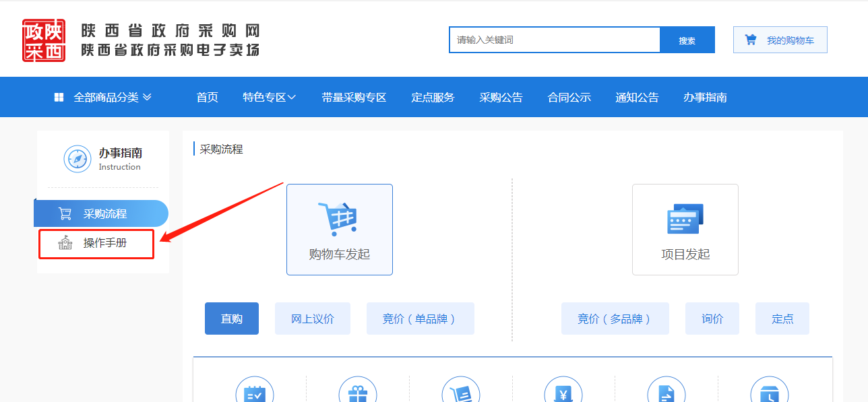Viewport: 868px width, 402px height.
Task: Go to 首页 in the navigation bar
Action: pyautogui.click(x=207, y=97)
